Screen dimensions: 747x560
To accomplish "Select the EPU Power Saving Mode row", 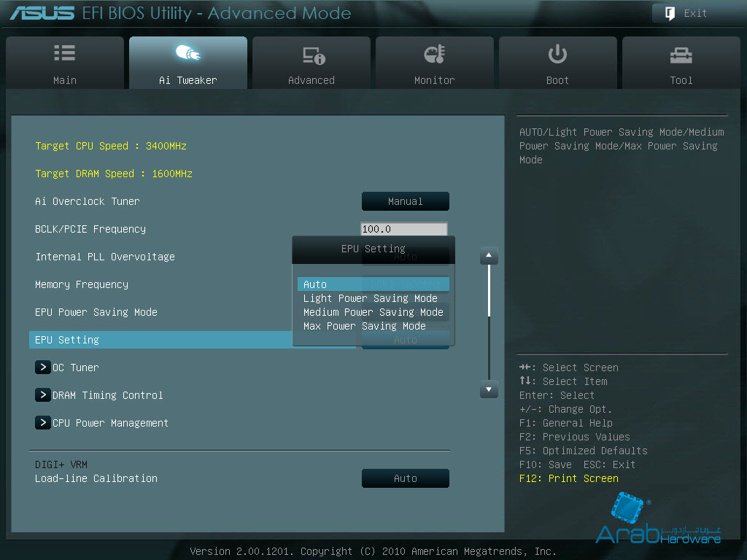I will point(96,312).
